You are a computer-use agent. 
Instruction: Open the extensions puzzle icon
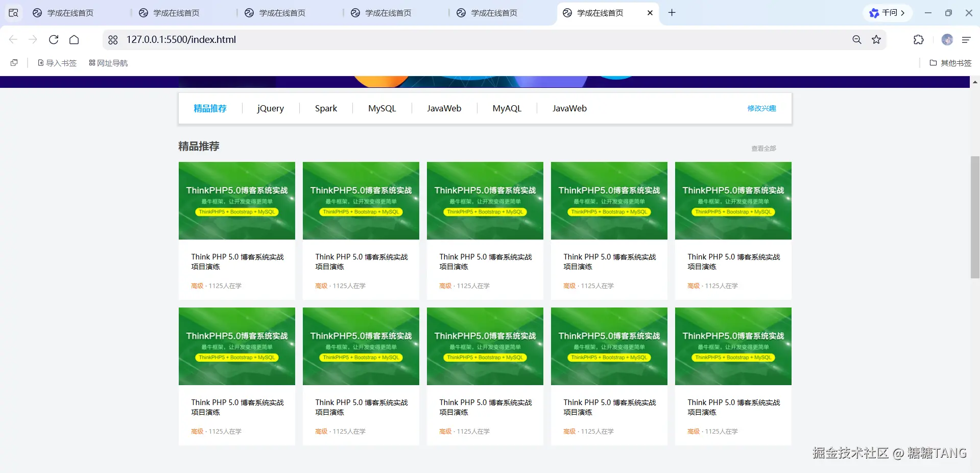[918, 40]
